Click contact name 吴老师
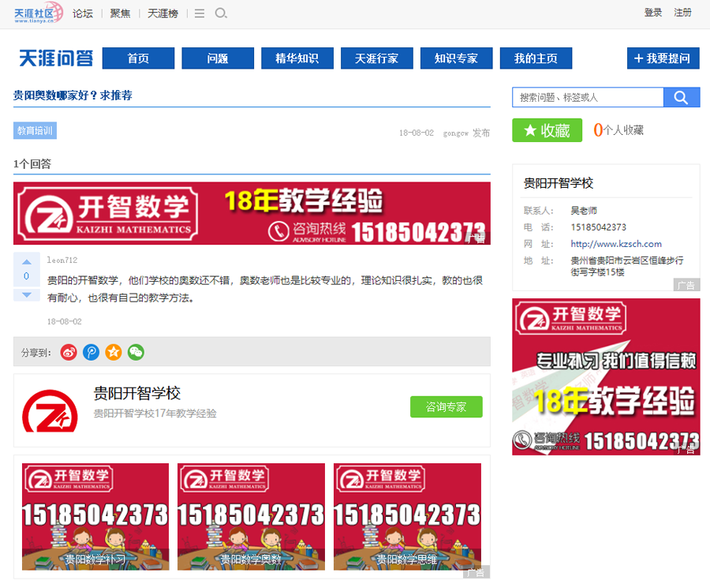Image resolution: width=710 pixels, height=588 pixels. point(584,211)
